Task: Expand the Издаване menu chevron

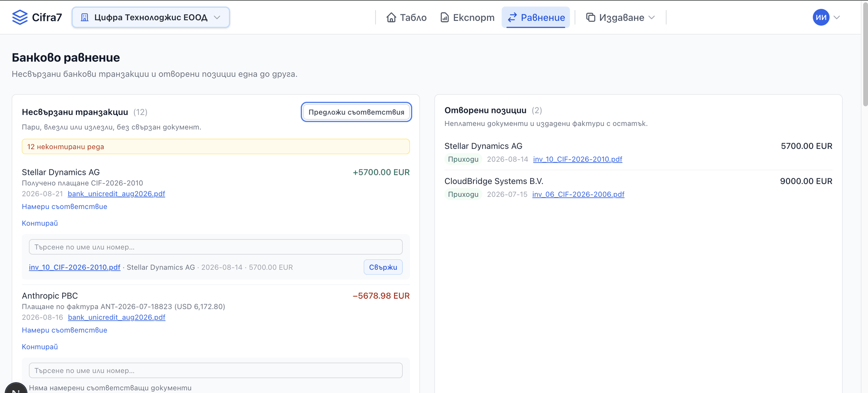Action: click(x=652, y=17)
